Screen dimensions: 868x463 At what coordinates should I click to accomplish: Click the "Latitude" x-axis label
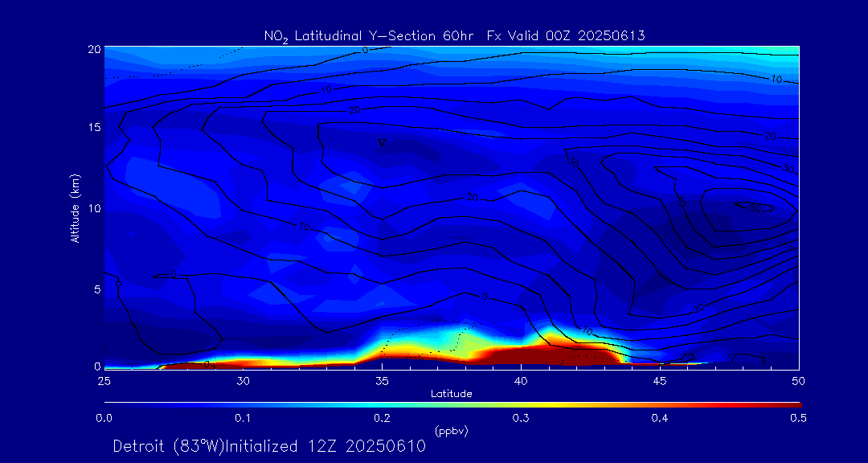pyautogui.click(x=451, y=394)
